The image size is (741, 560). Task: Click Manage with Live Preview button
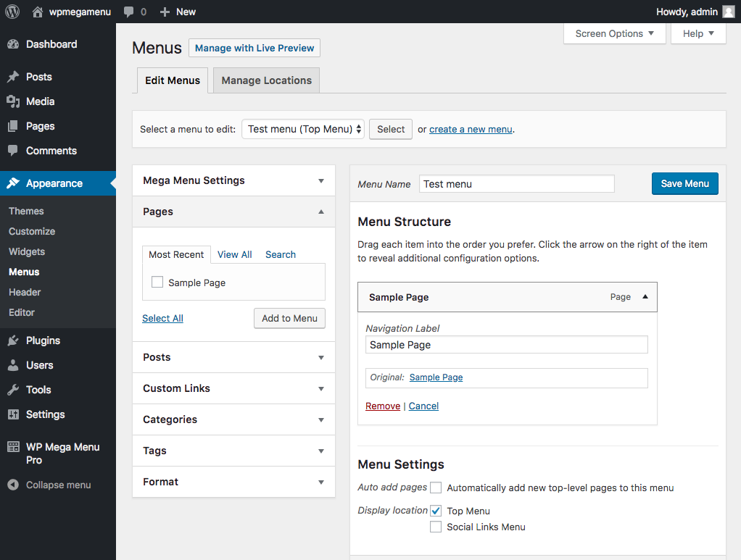pos(254,48)
